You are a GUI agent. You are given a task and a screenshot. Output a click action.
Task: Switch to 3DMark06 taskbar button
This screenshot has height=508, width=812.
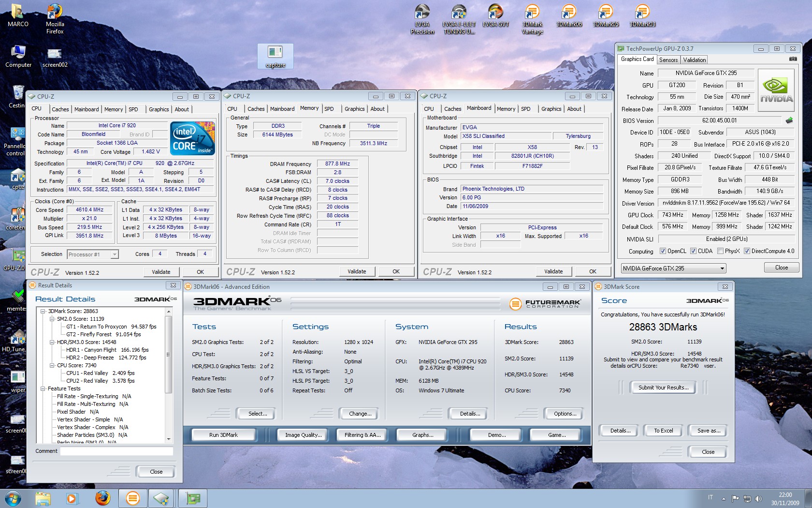click(x=132, y=498)
